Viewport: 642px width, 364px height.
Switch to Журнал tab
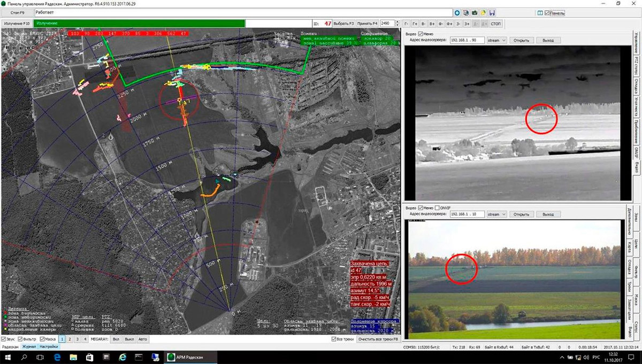[29, 347]
